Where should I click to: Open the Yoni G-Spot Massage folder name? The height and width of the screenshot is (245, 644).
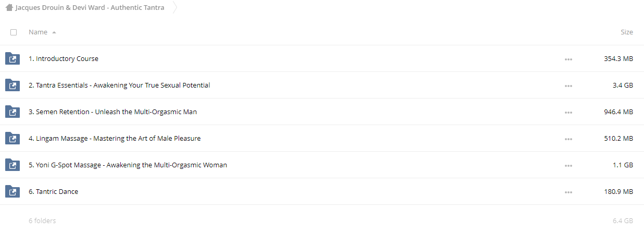pyautogui.click(x=128, y=165)
